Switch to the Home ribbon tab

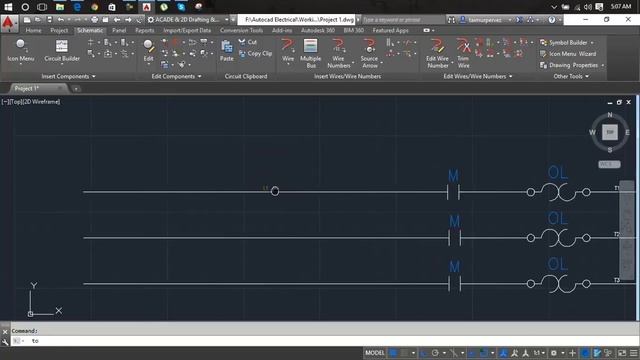(33, 31)
